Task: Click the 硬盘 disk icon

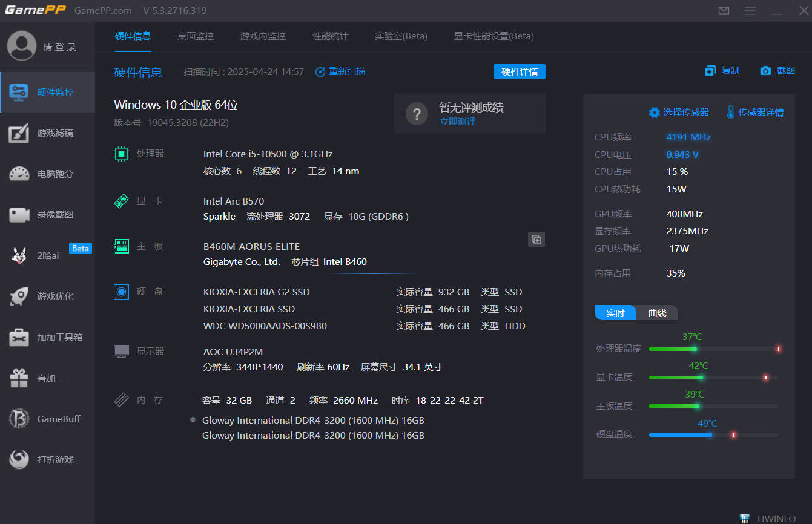Action: (122, 292)
